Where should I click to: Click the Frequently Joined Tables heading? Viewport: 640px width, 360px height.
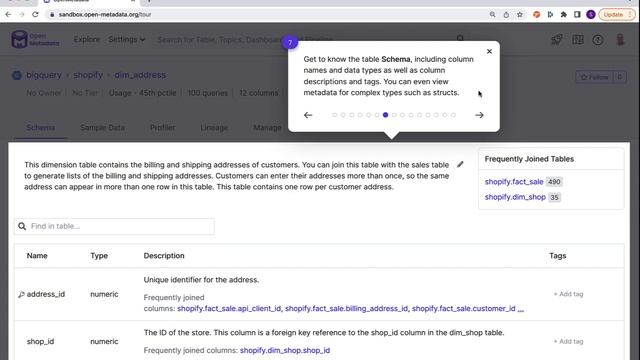tap(529, 159)
